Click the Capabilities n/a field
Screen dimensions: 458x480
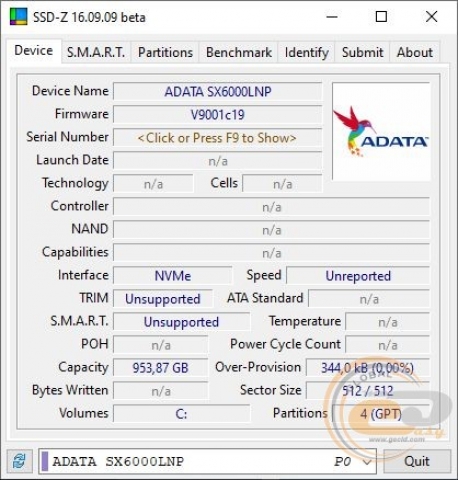(x=271, y=253)
